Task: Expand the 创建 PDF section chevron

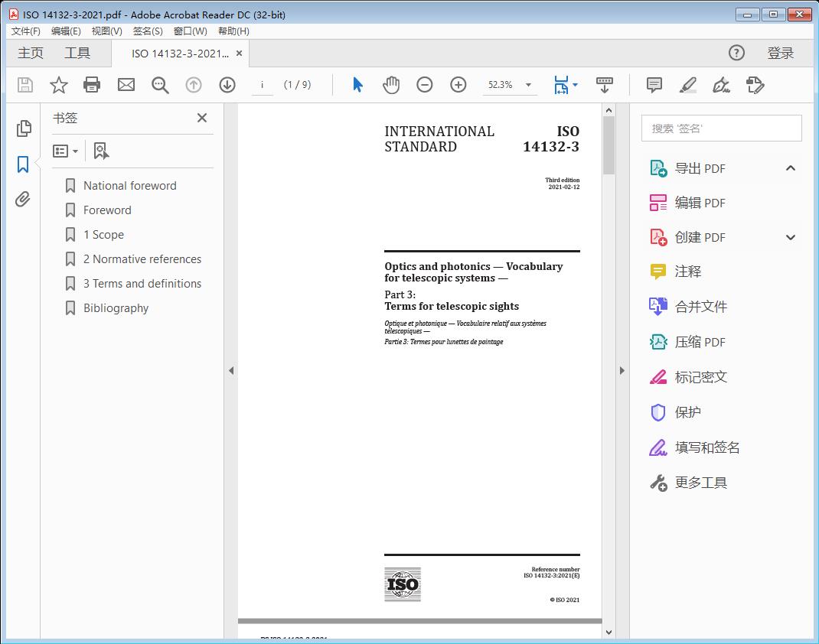Action: (x=791, y=237)
